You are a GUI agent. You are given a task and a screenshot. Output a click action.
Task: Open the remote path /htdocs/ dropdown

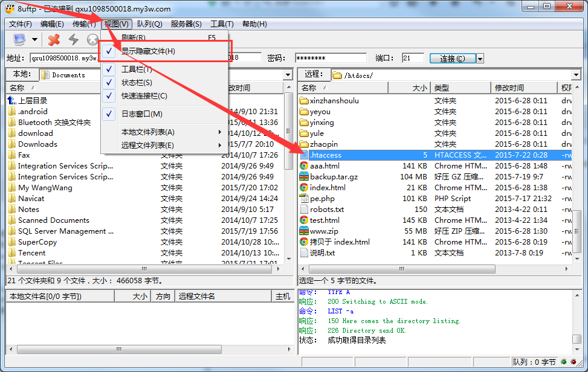[x=578, y=75]
